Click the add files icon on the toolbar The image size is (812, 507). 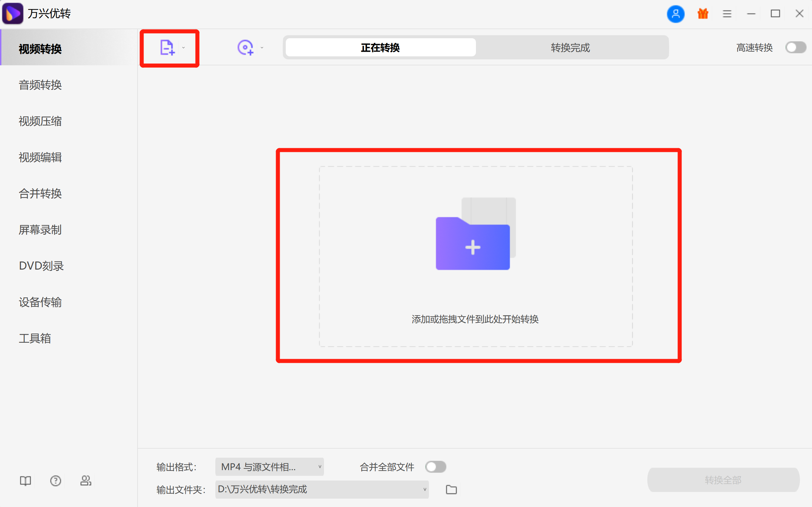167,47
